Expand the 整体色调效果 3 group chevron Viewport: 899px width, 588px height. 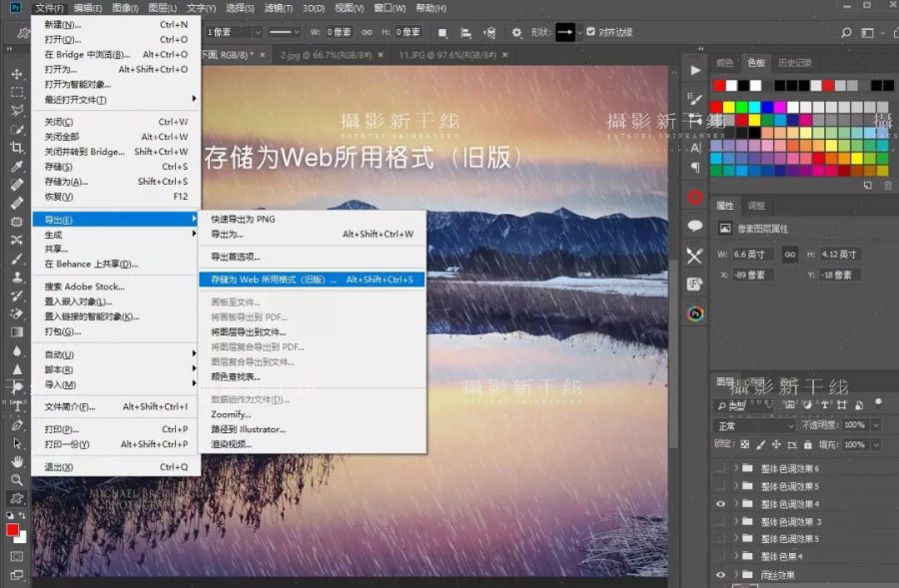click(x=735, y=522)
